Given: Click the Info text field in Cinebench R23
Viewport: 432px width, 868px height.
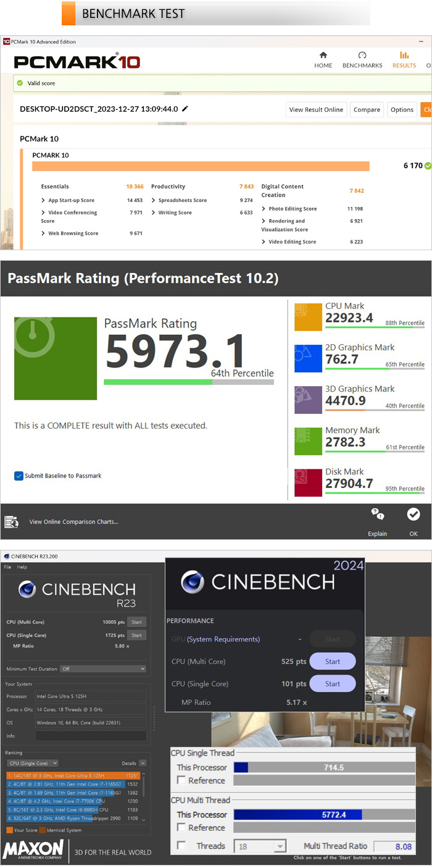Looking at the screenshot, I should [x=91, y=736].
